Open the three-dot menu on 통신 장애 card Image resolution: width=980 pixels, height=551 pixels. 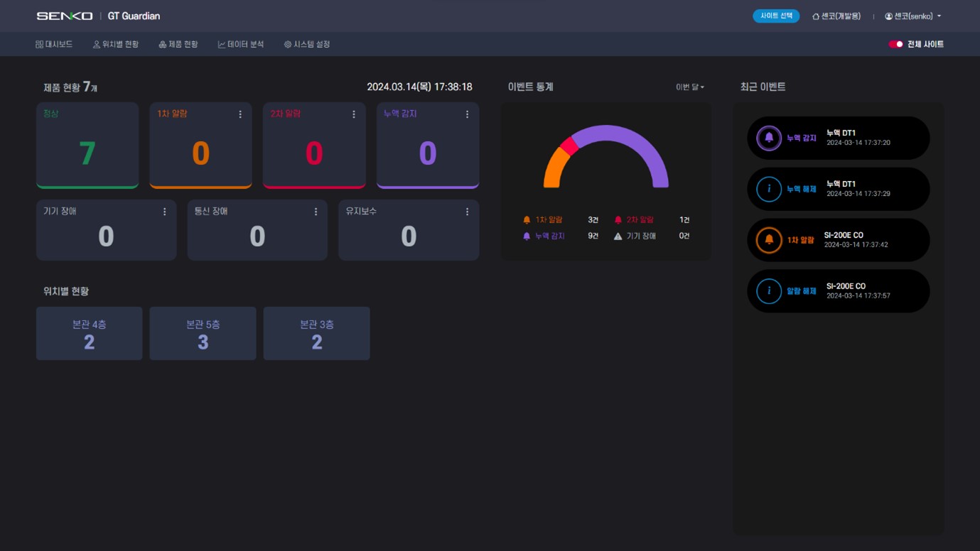pos(316,212)
